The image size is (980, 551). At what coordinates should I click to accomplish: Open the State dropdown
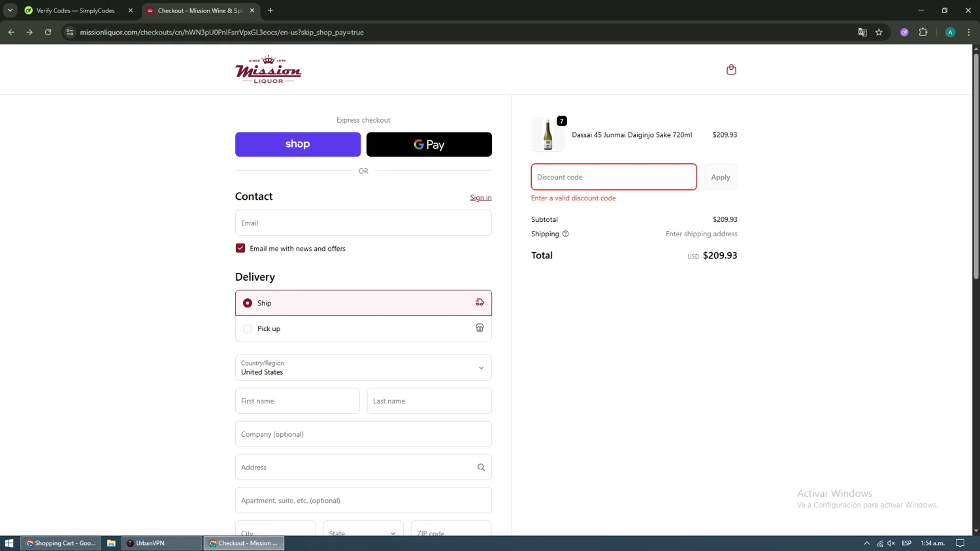click(363, 529)
